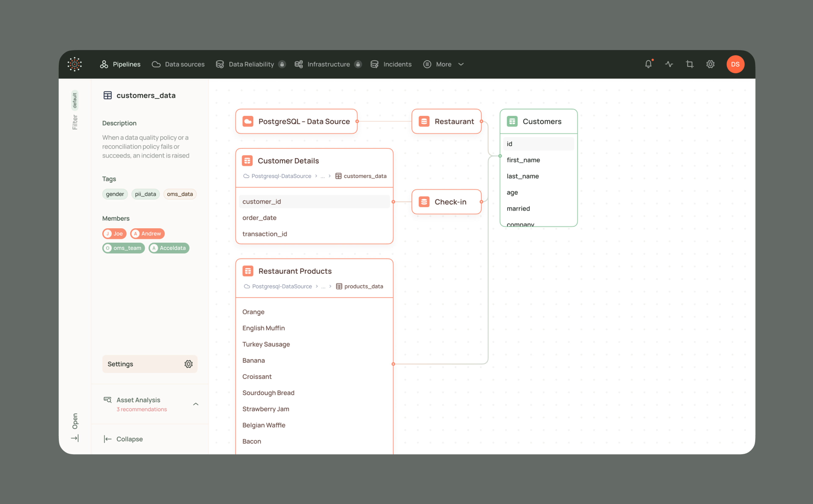Open the Settings button
The width and height of the screenshot is (813, 504).
click(x=150, y=364)
